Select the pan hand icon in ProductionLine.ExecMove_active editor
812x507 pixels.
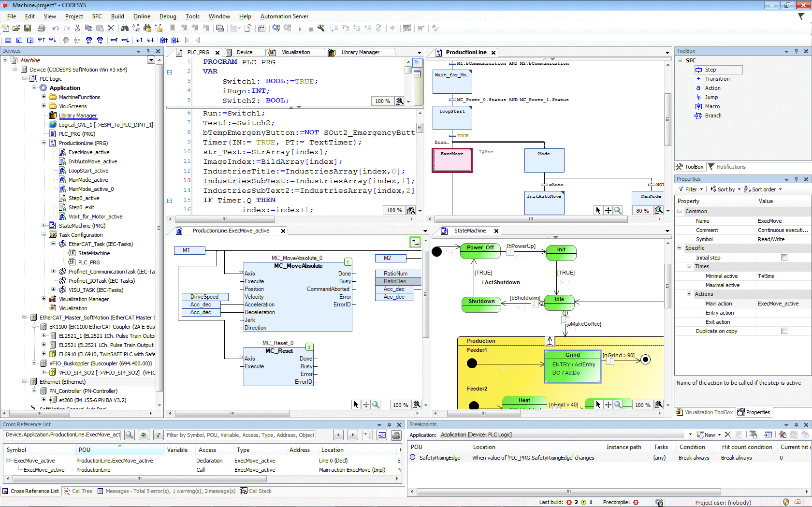click(366, 405)
